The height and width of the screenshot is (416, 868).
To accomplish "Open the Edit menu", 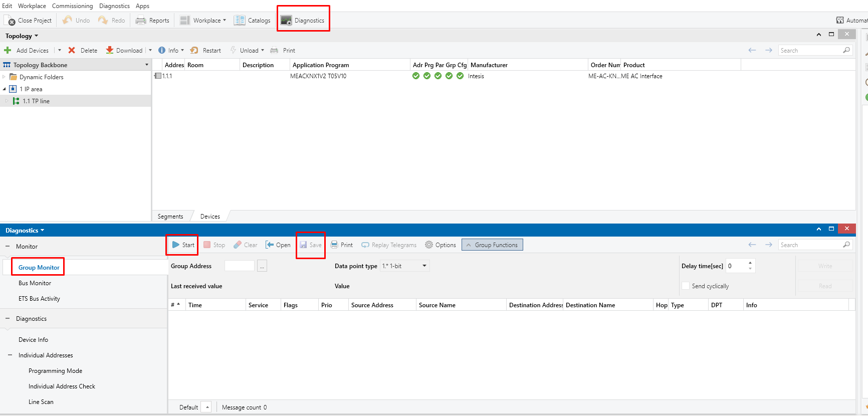I will click(7, 6).
